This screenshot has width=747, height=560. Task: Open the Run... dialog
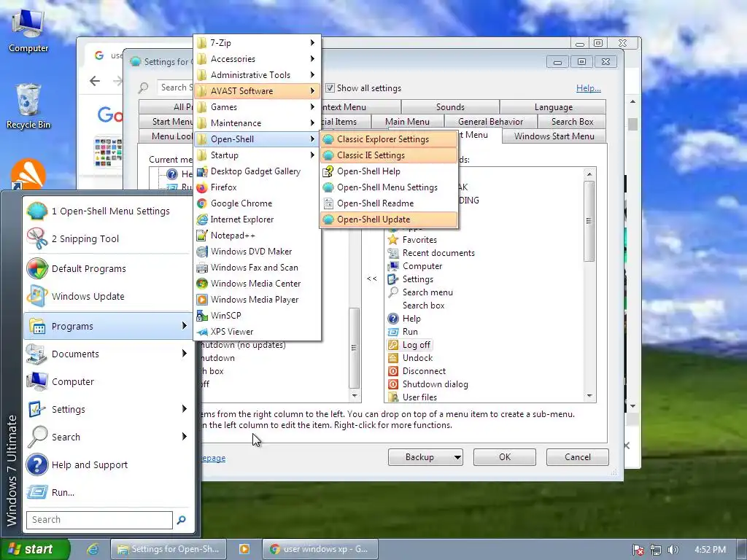[108, 492]
